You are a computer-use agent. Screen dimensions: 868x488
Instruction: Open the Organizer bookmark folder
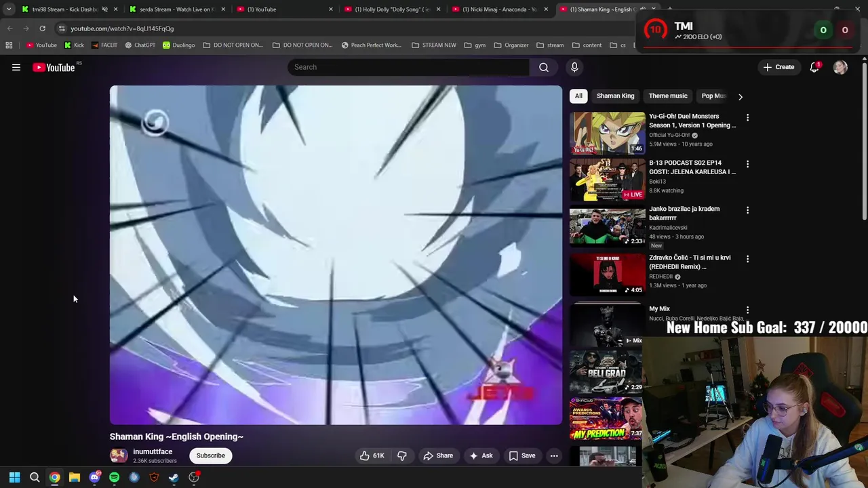pos(511,45)
